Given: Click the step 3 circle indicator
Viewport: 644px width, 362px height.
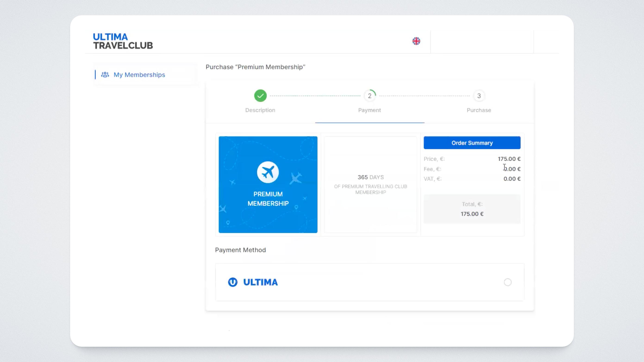Looking at the screenshot, I should coord(479,96).
